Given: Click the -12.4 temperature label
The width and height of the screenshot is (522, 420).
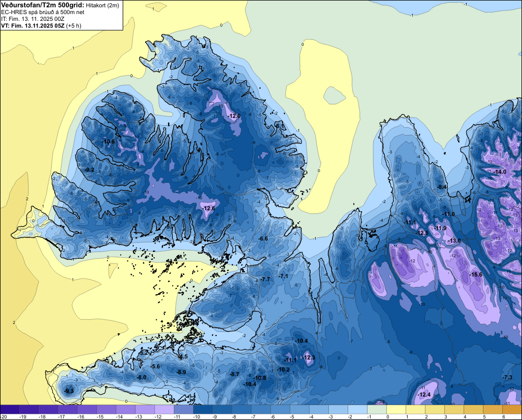Looking at the screenshot, I should [424, 395].
